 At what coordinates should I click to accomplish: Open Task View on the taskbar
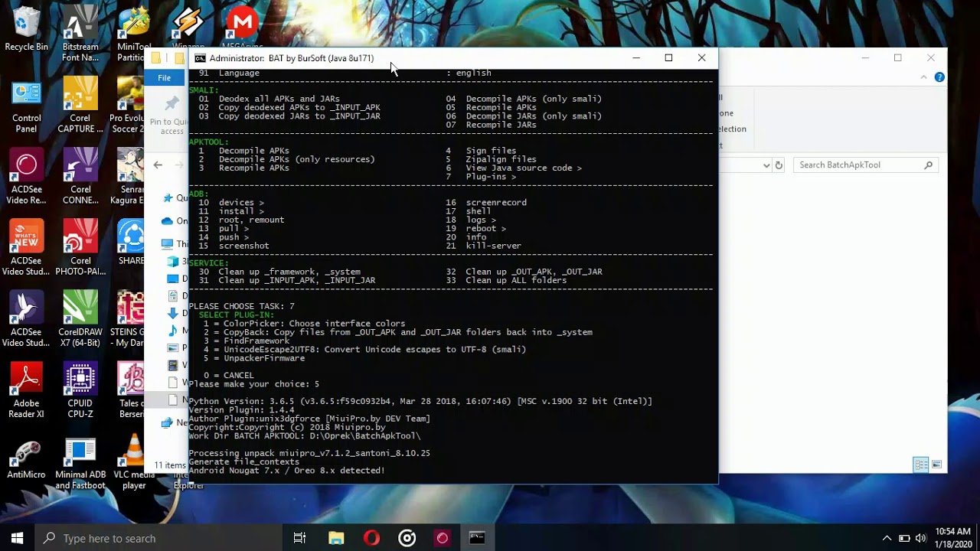(x=299, y=538)
